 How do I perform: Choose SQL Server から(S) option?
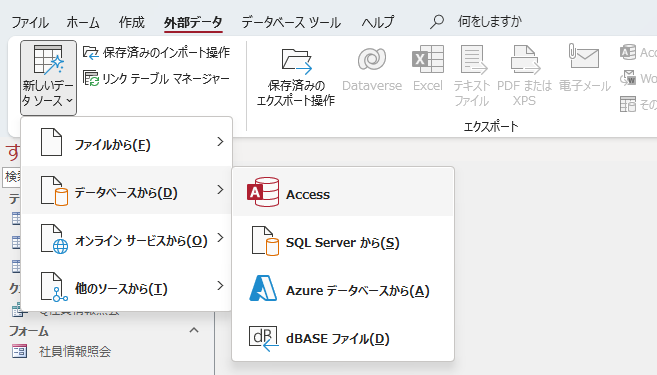(343, 241)
